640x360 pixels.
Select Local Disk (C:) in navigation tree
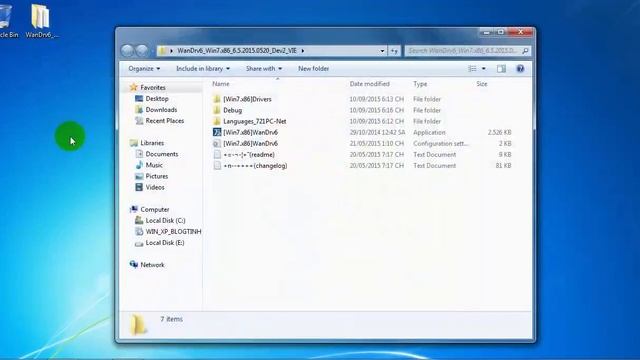point(165,220)
